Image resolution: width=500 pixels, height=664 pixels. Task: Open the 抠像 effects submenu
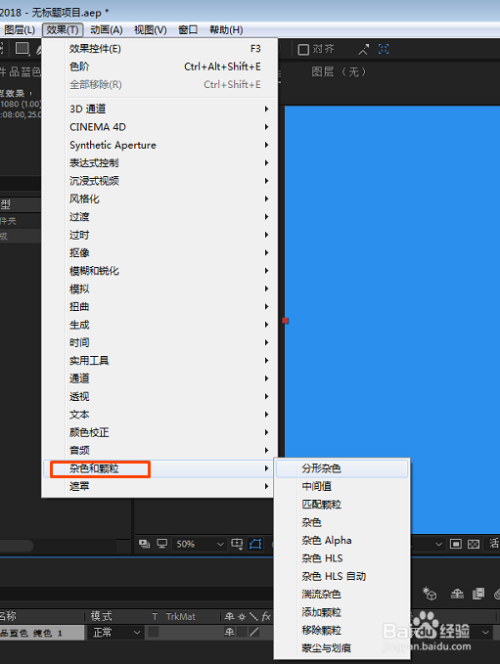160,253
